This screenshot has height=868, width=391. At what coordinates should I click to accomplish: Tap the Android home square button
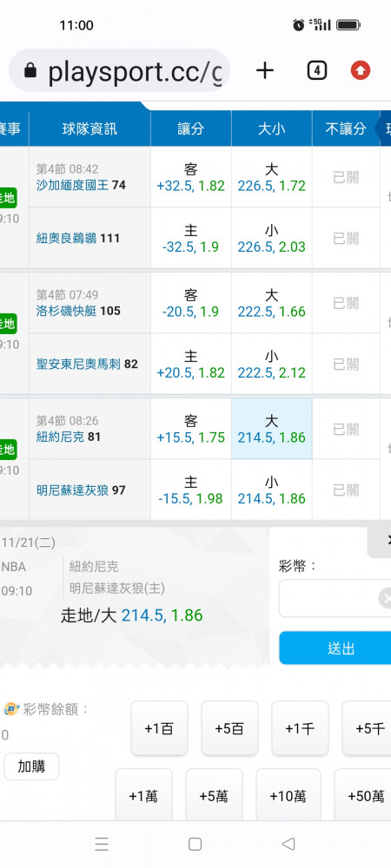[195, 844]
